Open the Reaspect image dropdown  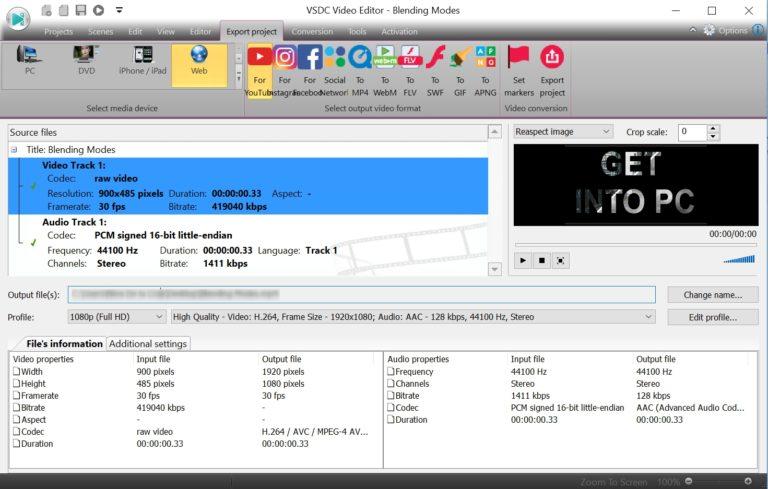563,131
